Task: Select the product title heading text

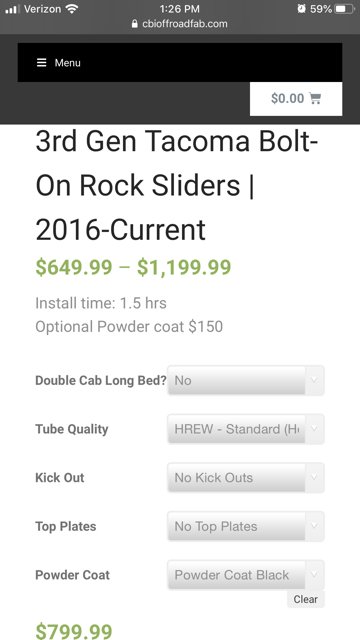Action: click(x=177, y=185)
